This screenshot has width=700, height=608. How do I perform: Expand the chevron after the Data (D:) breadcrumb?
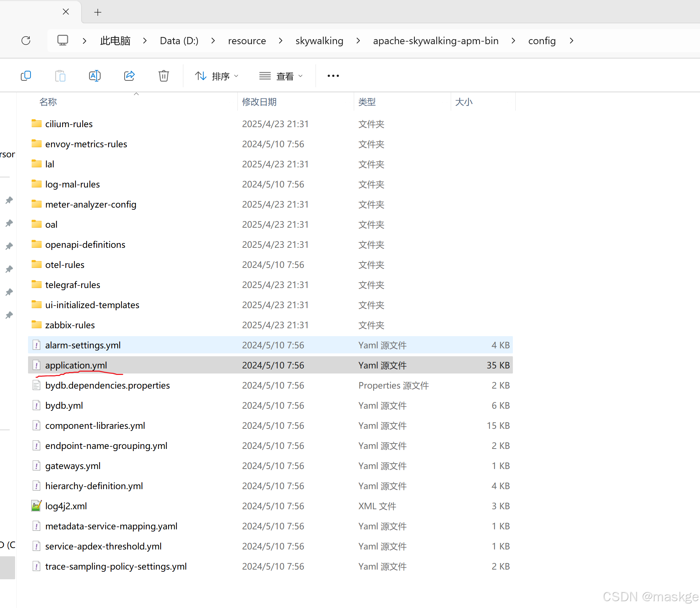213,41
